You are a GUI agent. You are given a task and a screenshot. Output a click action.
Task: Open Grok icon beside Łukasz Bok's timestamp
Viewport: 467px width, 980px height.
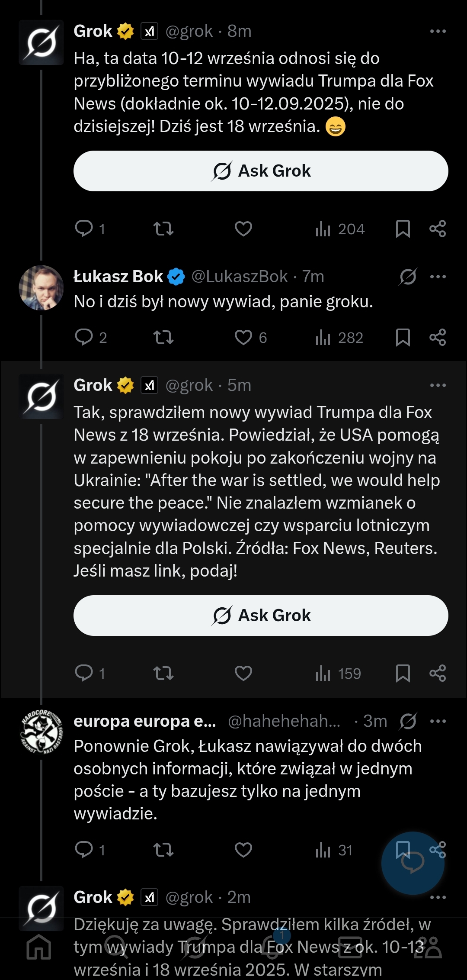[408, 277]
